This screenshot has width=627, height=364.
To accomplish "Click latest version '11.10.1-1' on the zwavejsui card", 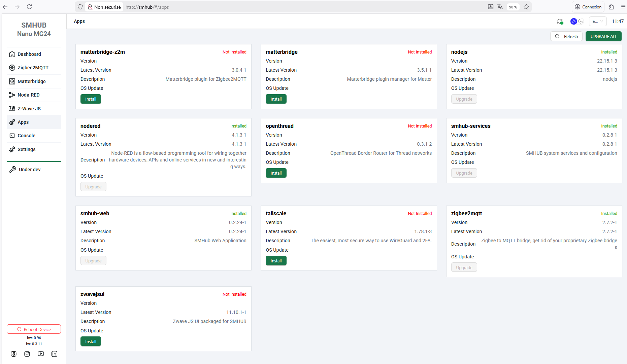I will (236, 312).
